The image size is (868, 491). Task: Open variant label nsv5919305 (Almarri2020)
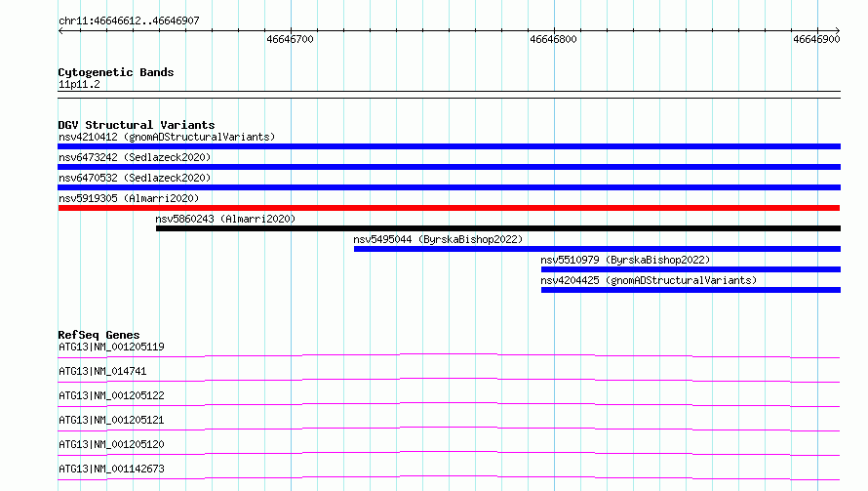coord(129,198)
